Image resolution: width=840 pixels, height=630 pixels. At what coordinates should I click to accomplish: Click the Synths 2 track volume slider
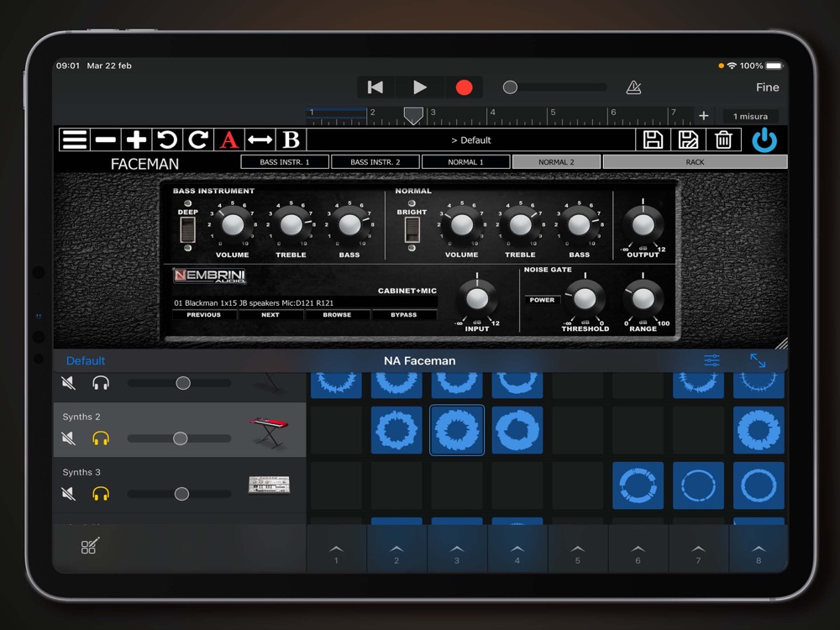point(180,438)
